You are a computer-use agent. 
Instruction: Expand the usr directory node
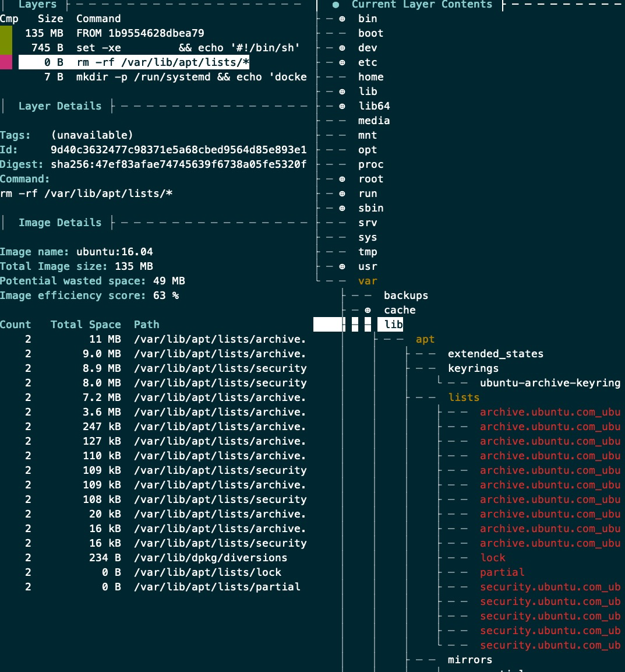pyautogui.click(x=342, y=266)
